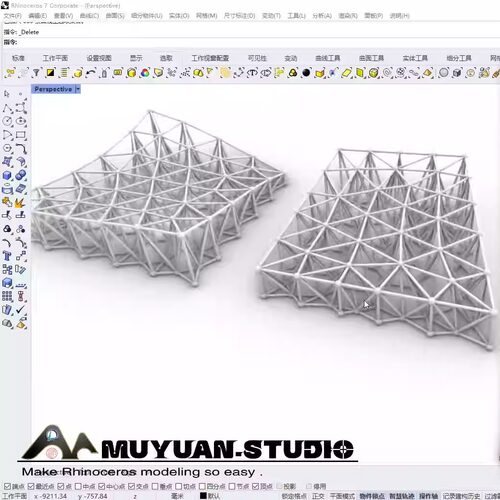Open the 文件(F) menu
500x500 pixels.
coord(12,16)
